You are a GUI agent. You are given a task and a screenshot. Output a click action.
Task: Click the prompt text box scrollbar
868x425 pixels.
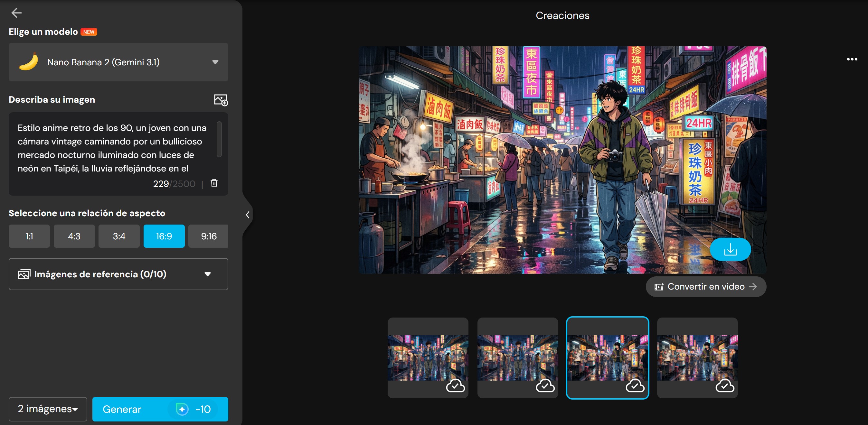219,139
